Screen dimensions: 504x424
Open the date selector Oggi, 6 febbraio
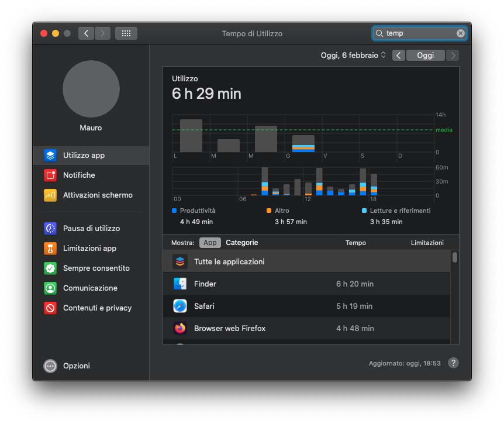[x=353, y=56]
